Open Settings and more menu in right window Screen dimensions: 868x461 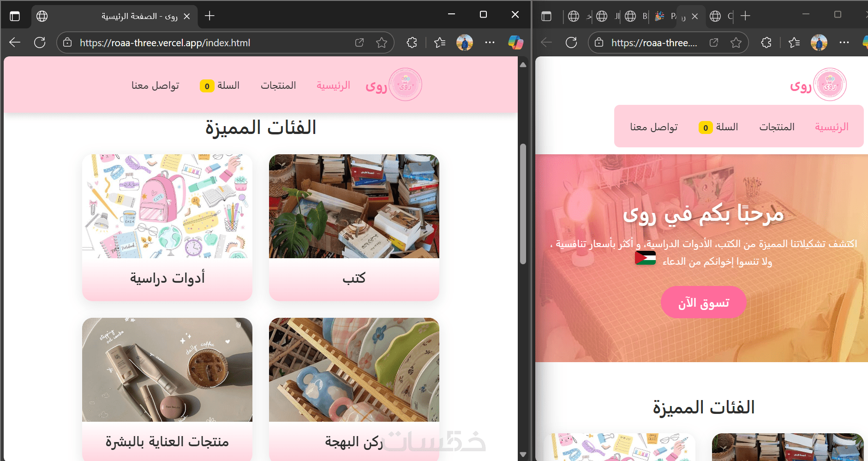click(x=844, y=42)
